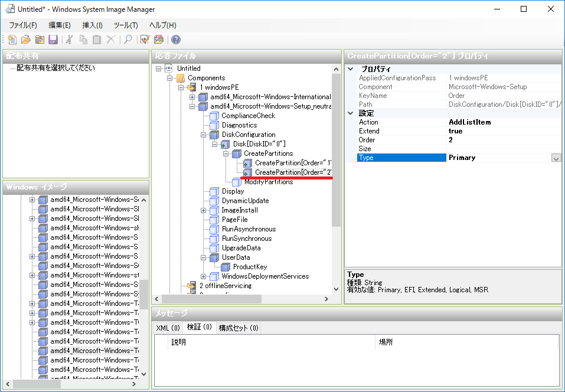Expand the WindowsDeploymentServices node
Viewport: 565px width, 392px height.
coord(203,277)
